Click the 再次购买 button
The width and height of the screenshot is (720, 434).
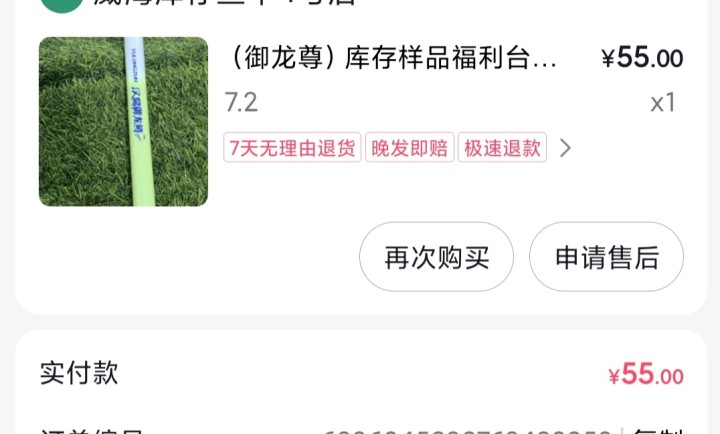click(436, 257)
